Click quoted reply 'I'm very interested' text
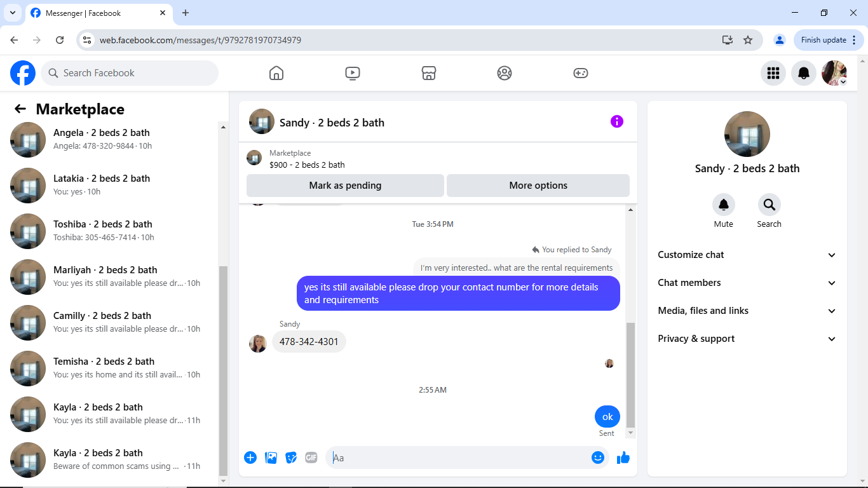The image size is (868, 488). pos(517,268)
